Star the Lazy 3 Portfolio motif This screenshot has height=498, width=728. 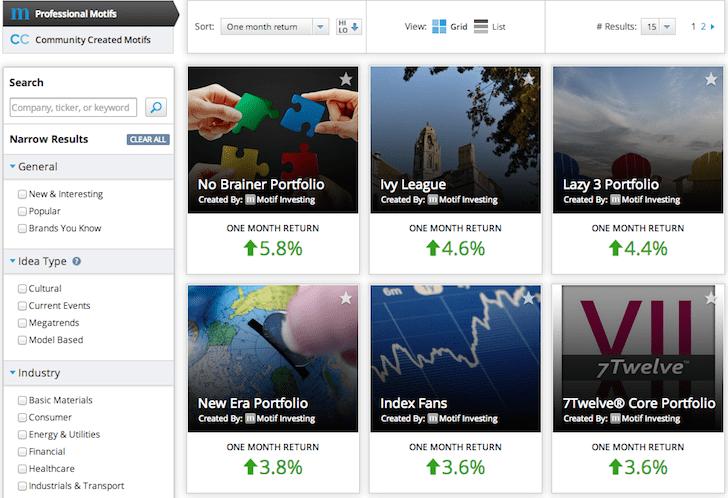pyautogui.click(x=711, y=79)
